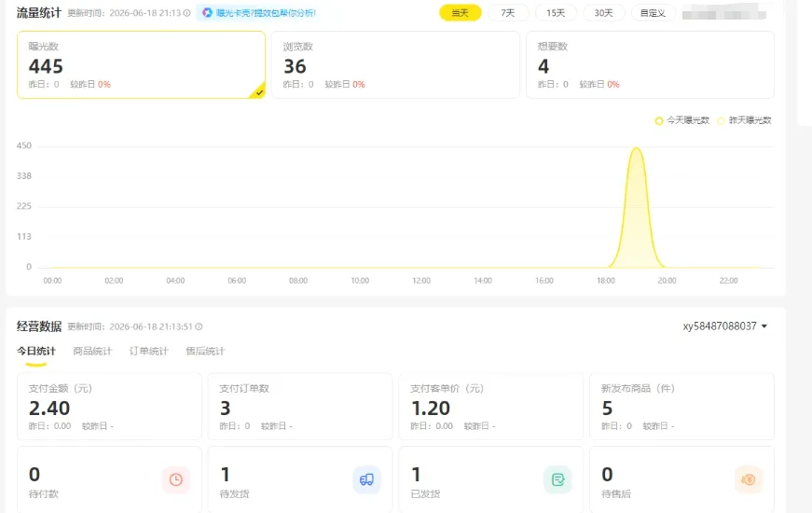The height and width of the screenshot is (513, 812).
Task: Toggle the 昨天曝光数 legend series
Action: click(744, 120)
